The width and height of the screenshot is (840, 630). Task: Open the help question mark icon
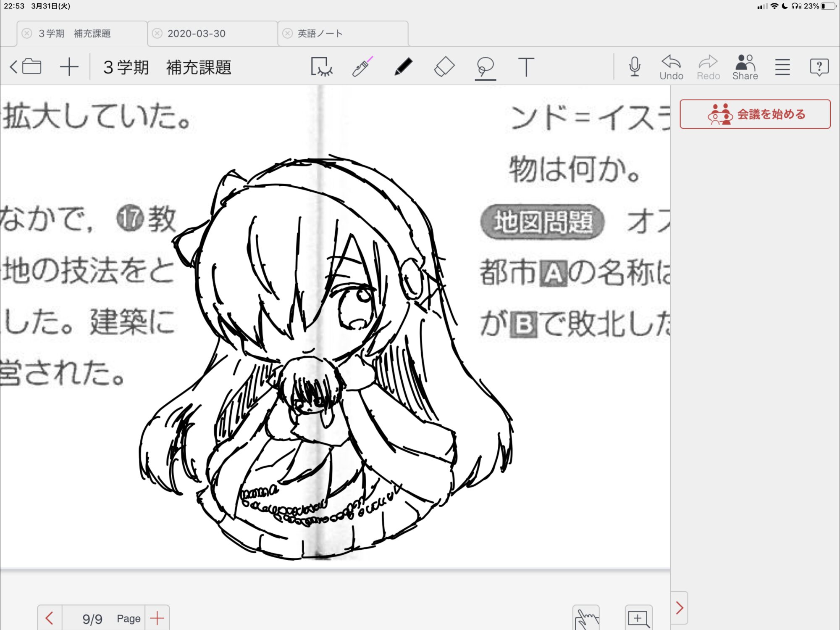coord(819,67)
